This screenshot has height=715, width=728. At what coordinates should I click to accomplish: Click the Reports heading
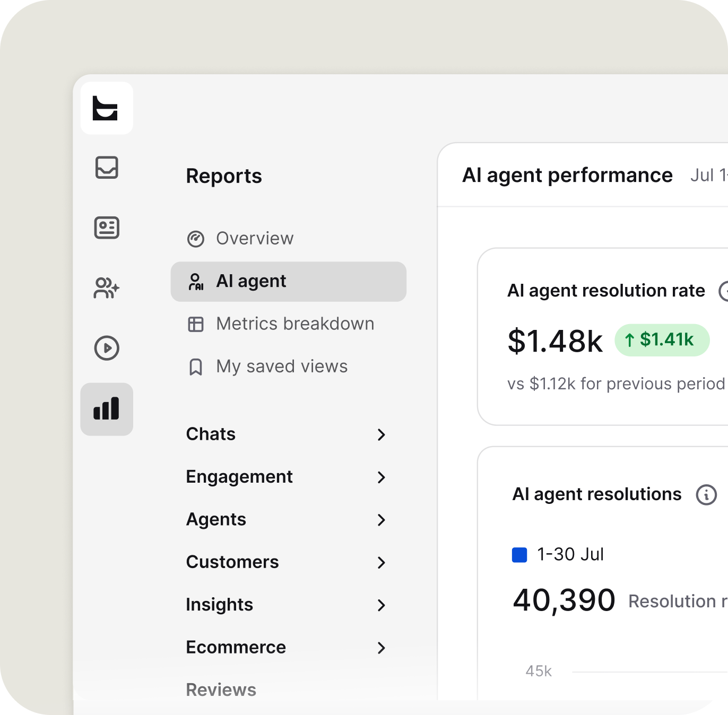coord(224,176)
